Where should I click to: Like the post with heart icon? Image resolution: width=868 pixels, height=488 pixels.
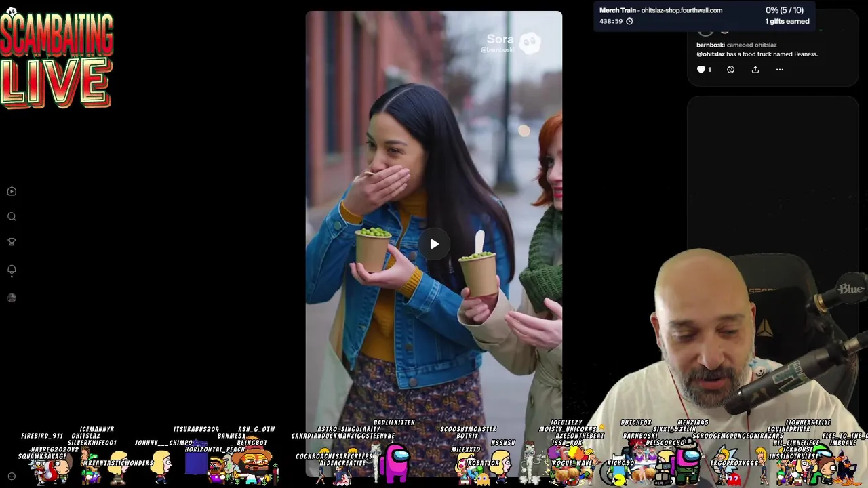pos(701,69)
